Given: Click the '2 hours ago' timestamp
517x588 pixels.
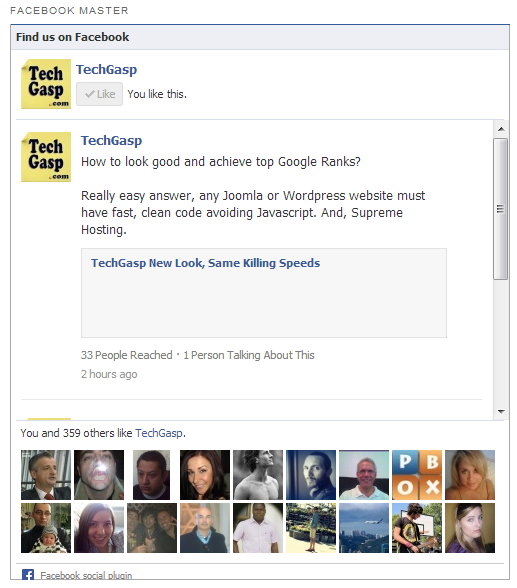Looking at the screenshot, I should (x=109, y=374).
